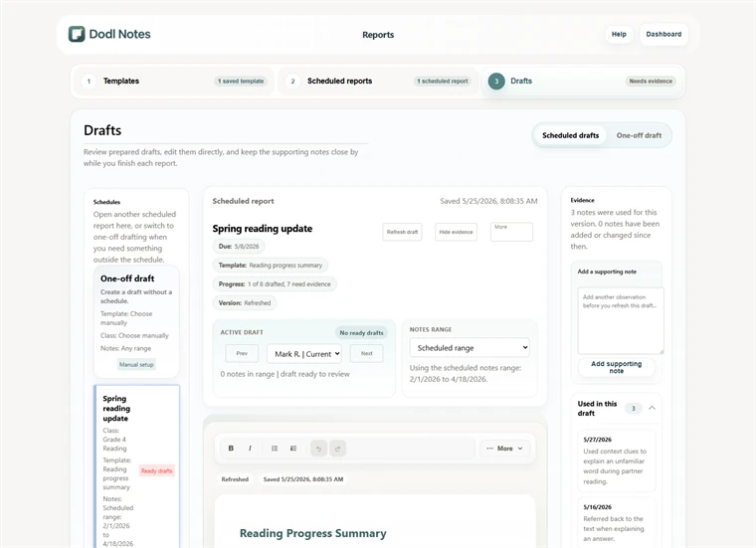Screen dimensions: 756x548
Task: Click Hide evidence button
Action: [x=456, y=232]
